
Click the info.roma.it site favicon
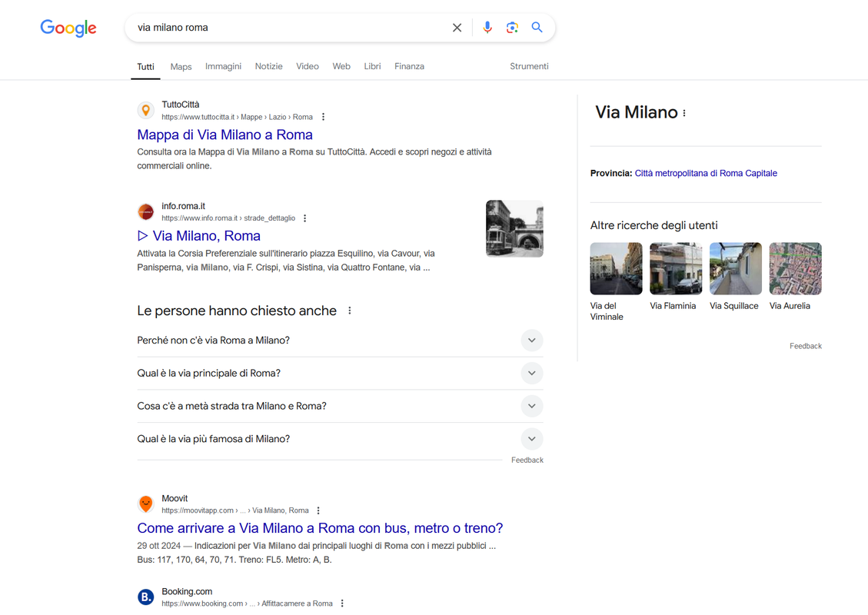(145, 211)
